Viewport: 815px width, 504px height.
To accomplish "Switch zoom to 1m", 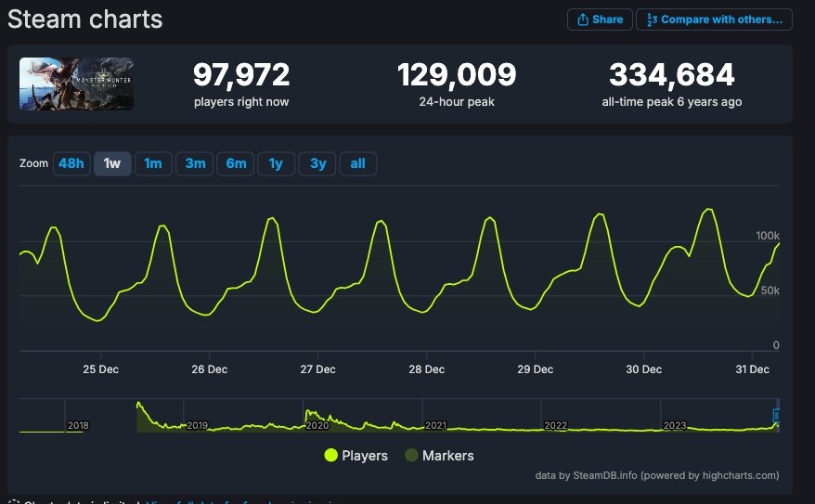I will 153,163.
